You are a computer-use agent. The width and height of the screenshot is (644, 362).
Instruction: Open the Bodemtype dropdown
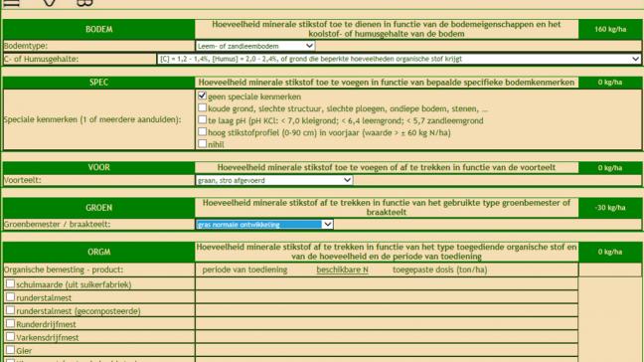pos(255,46)
